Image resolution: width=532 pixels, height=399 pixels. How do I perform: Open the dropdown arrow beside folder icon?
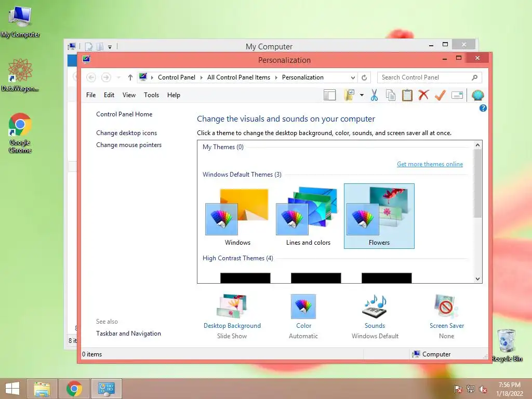point(362,96)
